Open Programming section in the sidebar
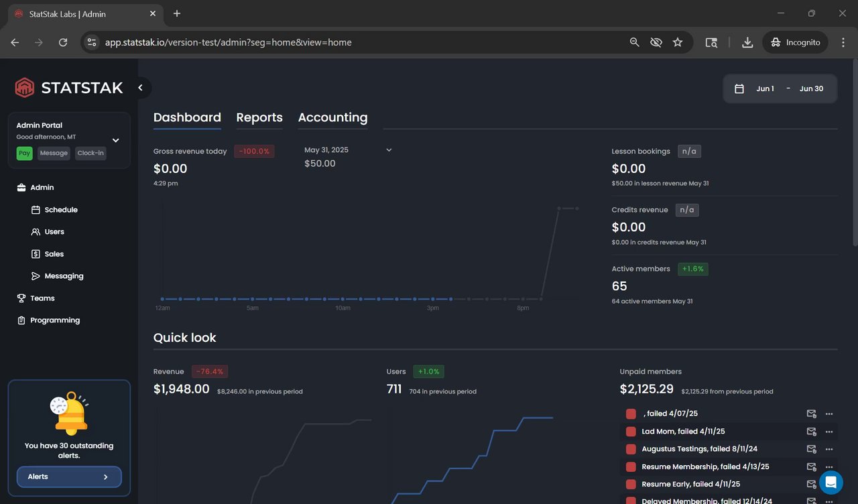 tap(55, 320)
